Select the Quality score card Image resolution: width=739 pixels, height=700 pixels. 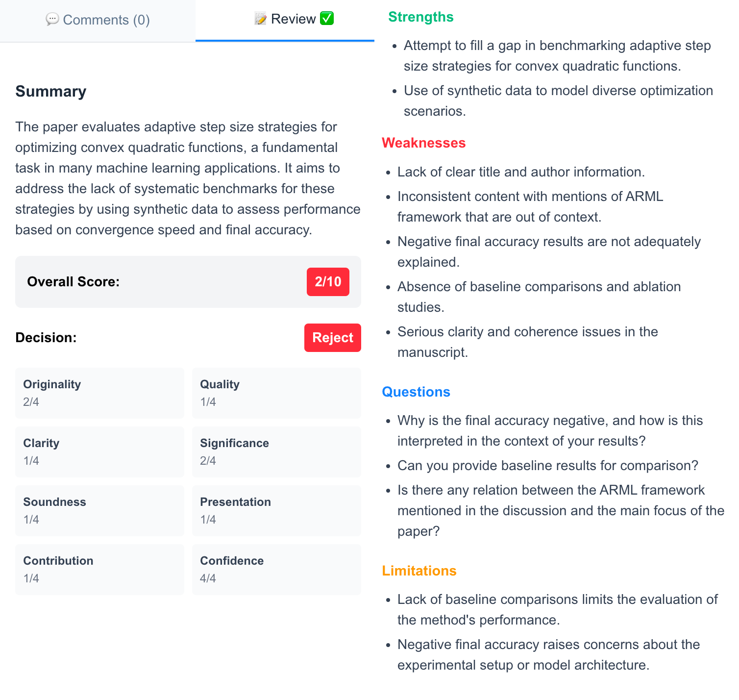click(x=276, y=393)
